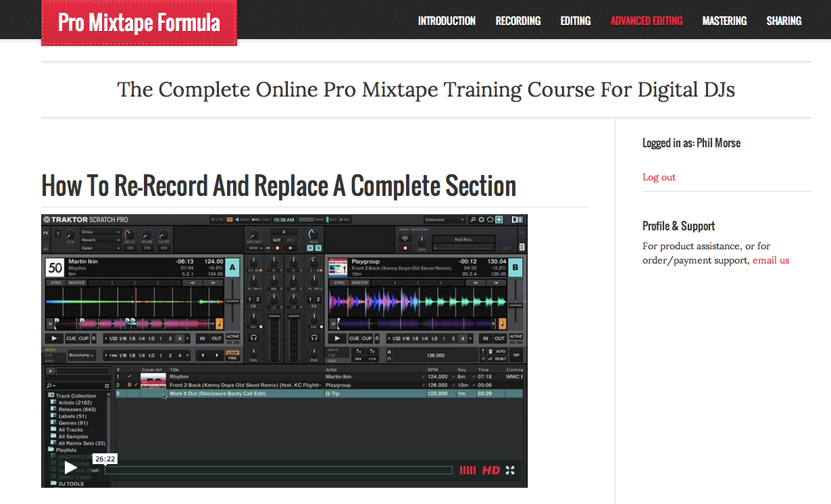The image size is (831, 504).
Task: Turn on the REVRB effect ON button
Action: [x=146, y=248]
